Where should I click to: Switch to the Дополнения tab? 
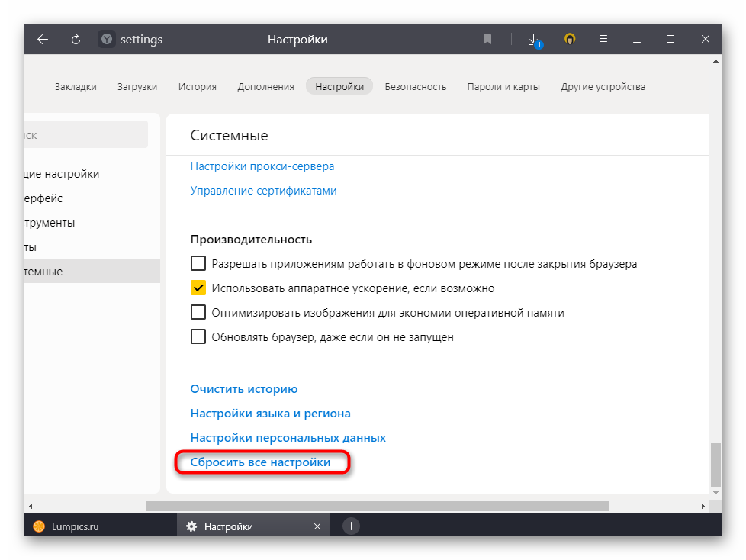point(265,86)
